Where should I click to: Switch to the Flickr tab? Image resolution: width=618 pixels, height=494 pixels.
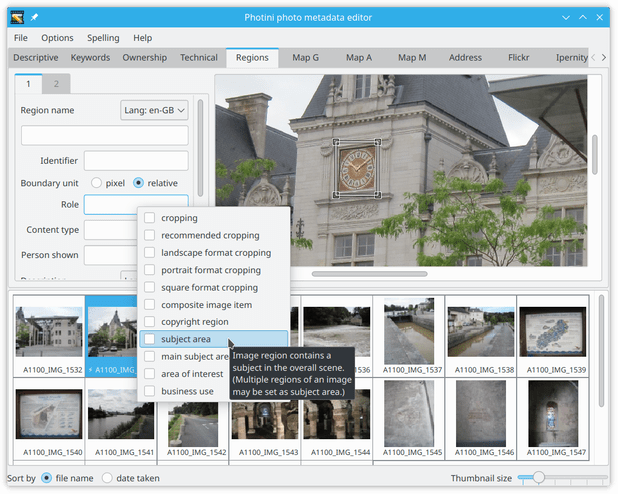pos(518,58)
